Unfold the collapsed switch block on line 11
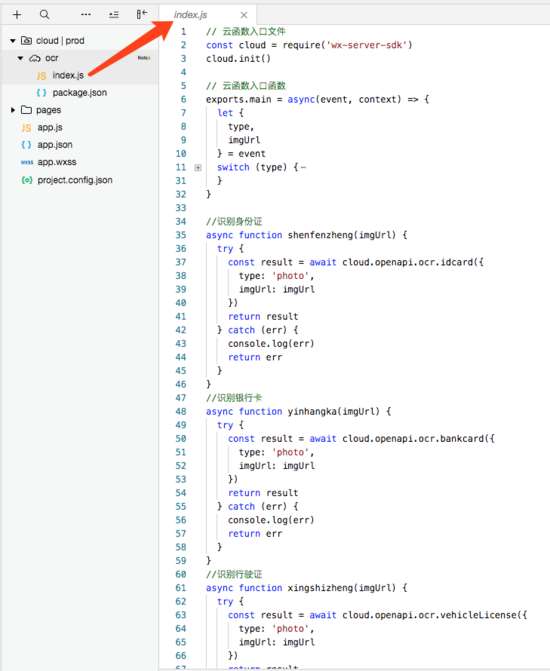 [x=198, y=167]
